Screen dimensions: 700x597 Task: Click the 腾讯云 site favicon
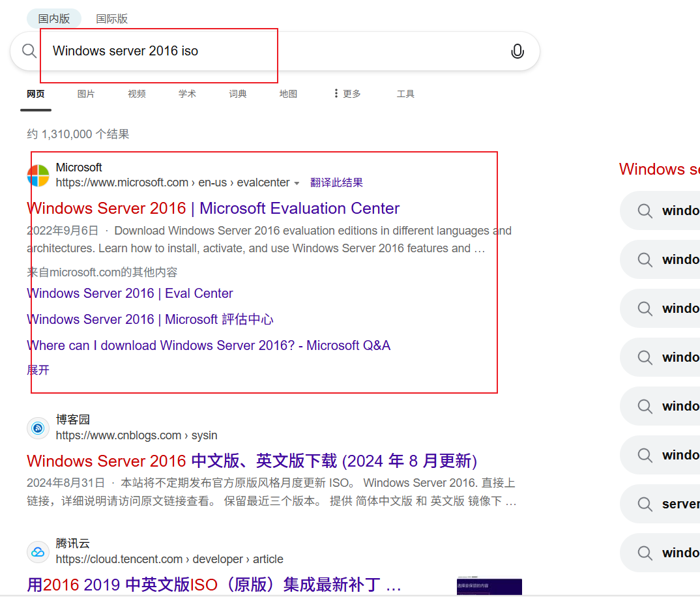tap(38, 551)
